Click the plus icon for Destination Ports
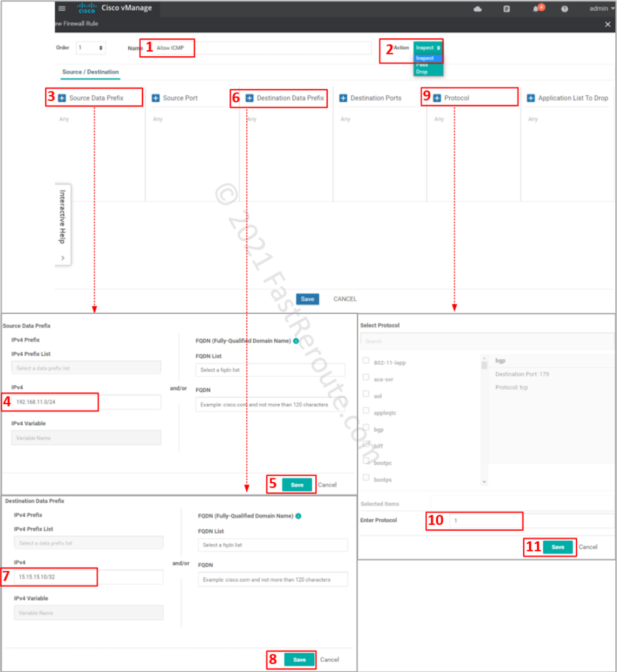 click(x=342, y=97)
